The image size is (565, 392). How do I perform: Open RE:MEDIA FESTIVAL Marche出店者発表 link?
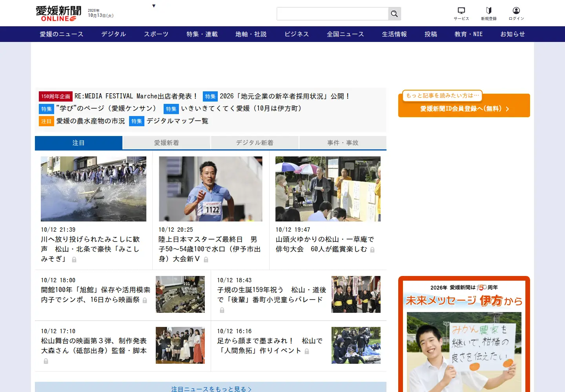click(136, 96)
